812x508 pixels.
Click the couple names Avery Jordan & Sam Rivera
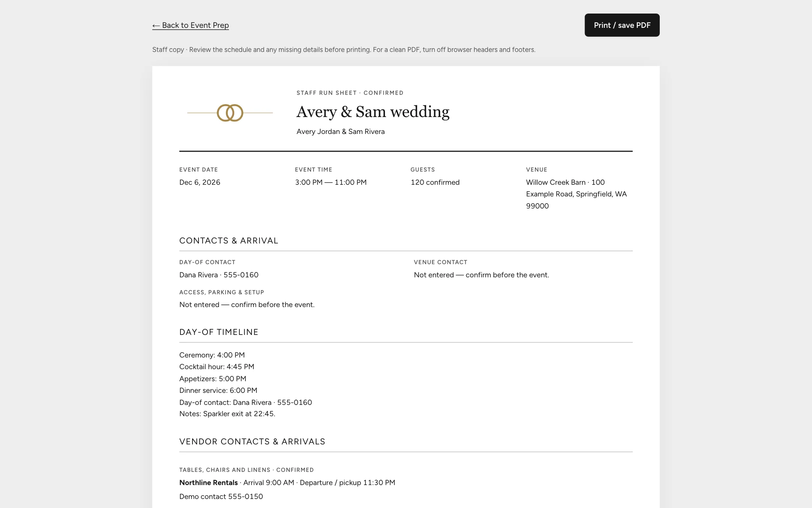pos(341,132)
